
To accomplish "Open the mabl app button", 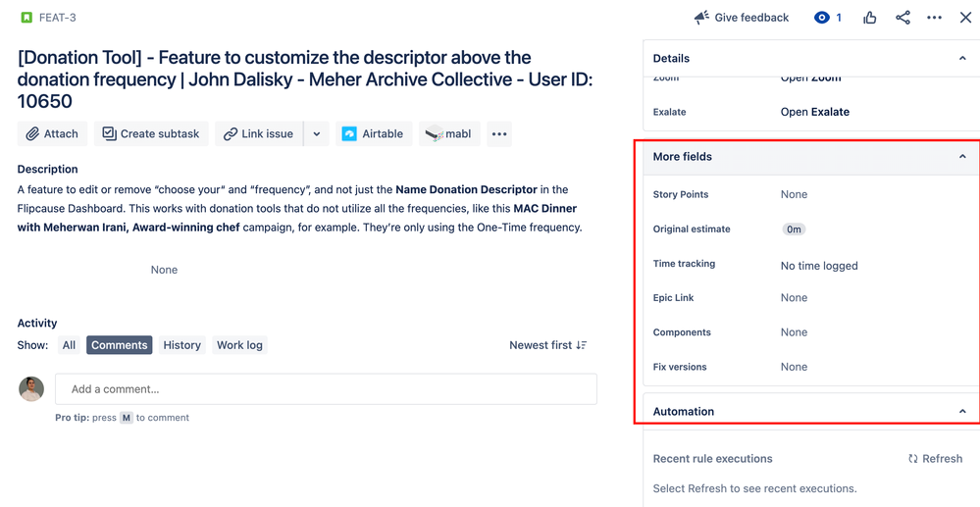I will 449,133.
